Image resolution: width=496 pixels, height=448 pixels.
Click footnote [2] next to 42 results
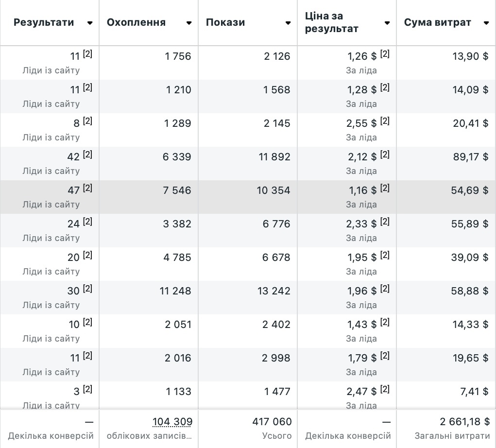(x=87, y=155)
